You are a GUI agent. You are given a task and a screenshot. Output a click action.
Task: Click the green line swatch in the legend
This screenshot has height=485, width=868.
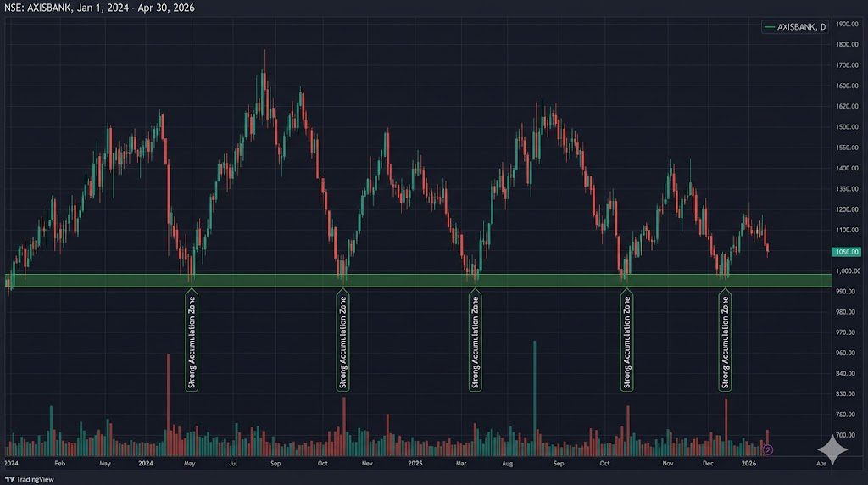click(x=770, y=28)
